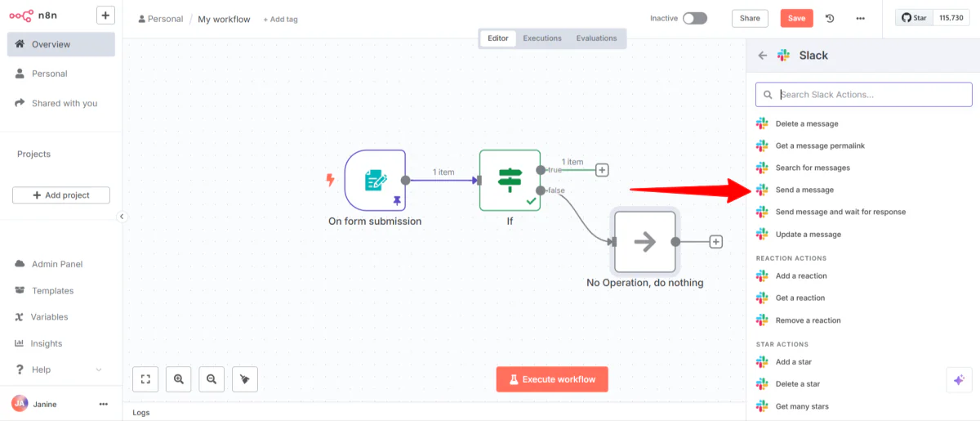The width and height of the screenshot is (980, 421).
Task: Zoom in the canvas
Action: click(178, 378)
